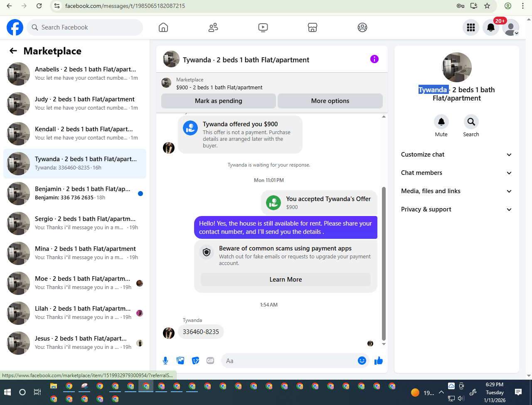
Task: Open the notifications bell with 20+ badge
Action: [x=491, y=27]
